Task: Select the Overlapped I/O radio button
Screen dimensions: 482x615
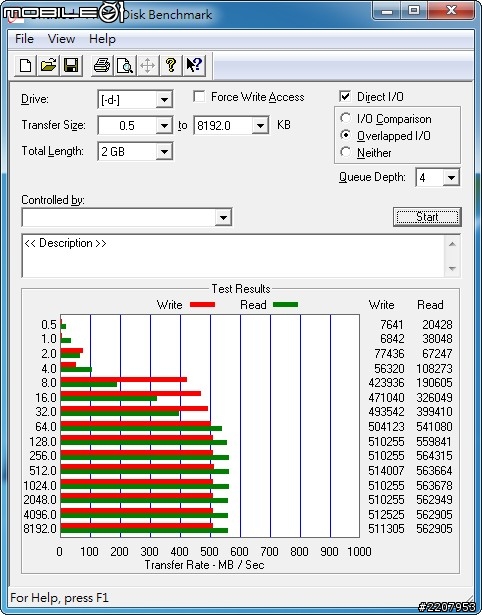Action: pyautogui.click(x=346, y=135)
